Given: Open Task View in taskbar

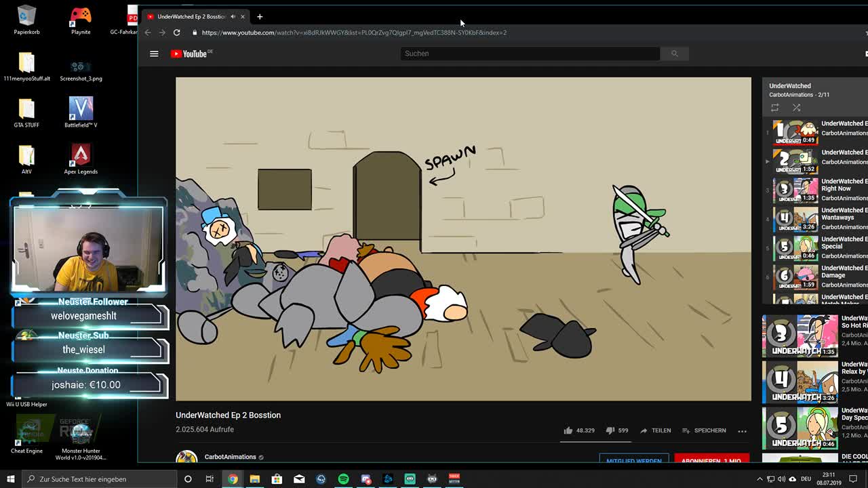Looking at the screenshot, I should tap(210, 479).
